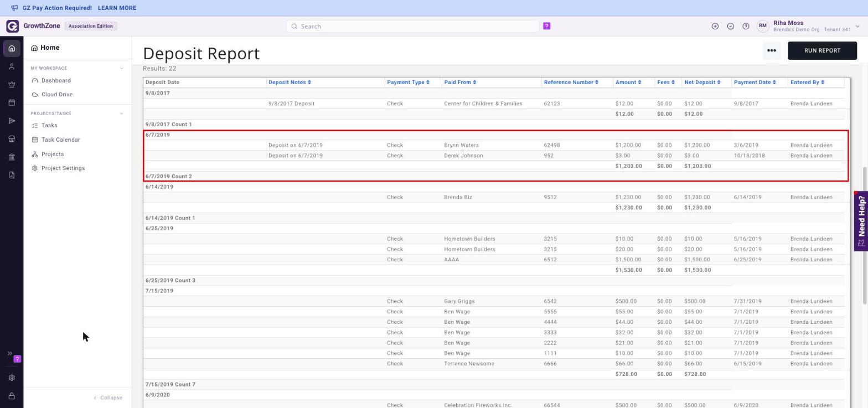Open the Communications paper-plane icon

12,121
